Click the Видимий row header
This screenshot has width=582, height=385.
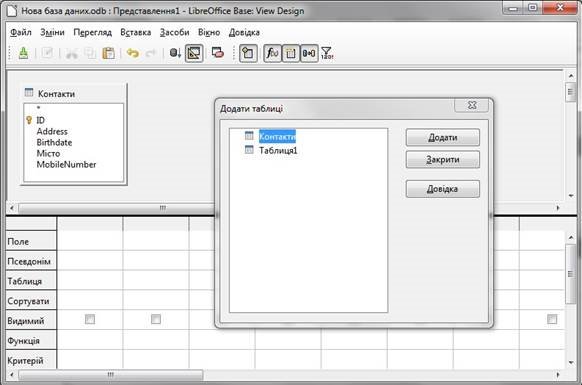click(31, 320)
